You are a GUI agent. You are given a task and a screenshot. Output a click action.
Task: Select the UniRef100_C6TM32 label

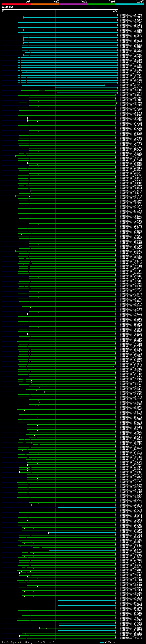click(131, 397)
